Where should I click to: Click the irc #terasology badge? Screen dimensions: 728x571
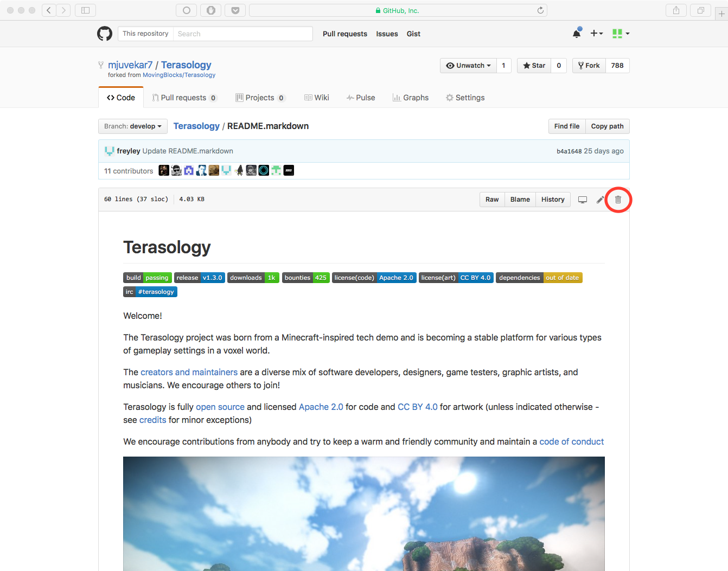[x=150, y=292]
